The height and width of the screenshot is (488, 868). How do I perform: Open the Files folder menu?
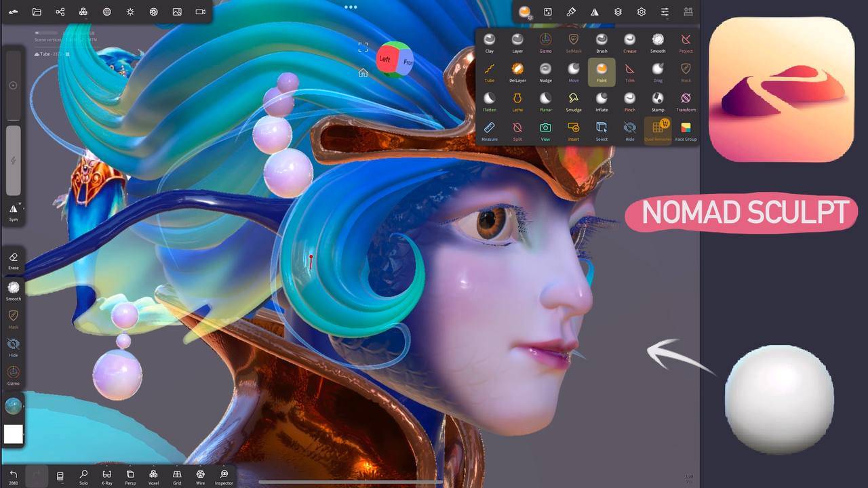(x=37, y=12)
